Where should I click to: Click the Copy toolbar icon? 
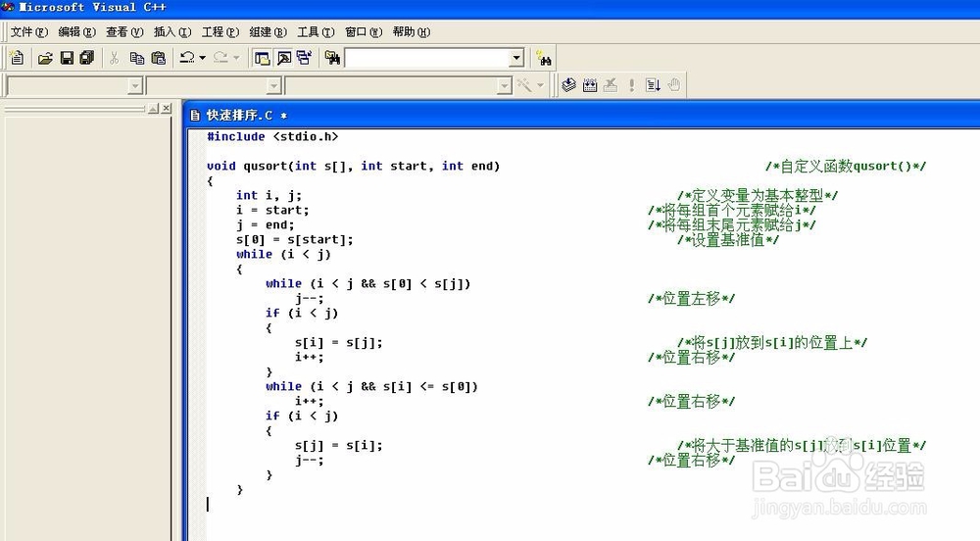click(x=137, y=58)
